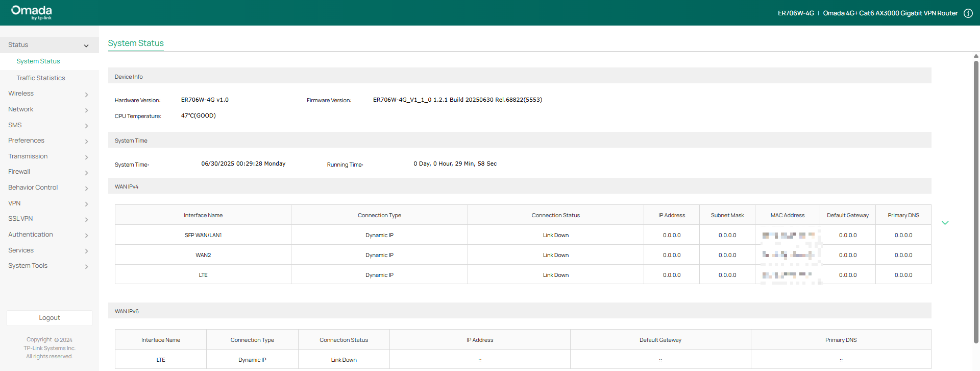Click Connection Status header in WAN IPv4
This screenshot has height=371, width=980.
(x=556, y=215)
